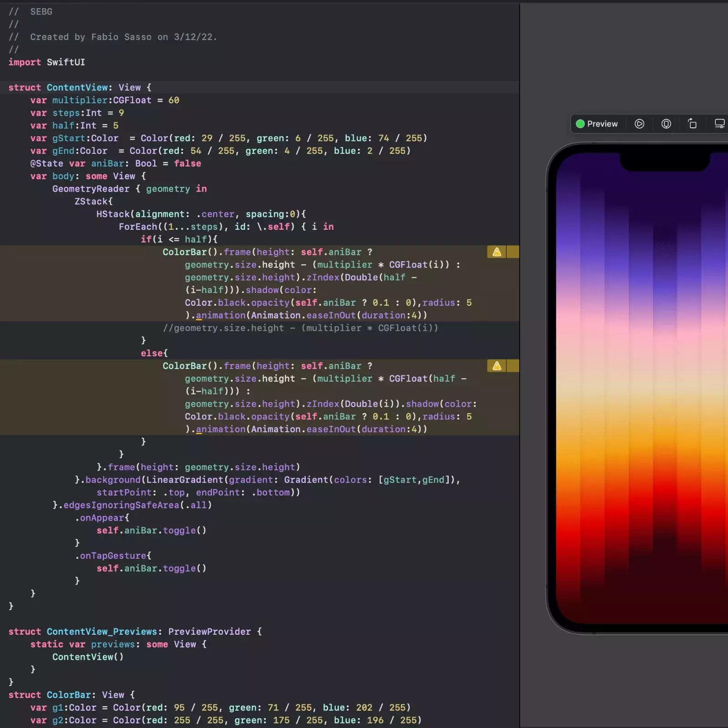This screenshot has height=728, width=728.
Task: Click the Preview label in the canvas toolbar
Action: coord(602,124)
